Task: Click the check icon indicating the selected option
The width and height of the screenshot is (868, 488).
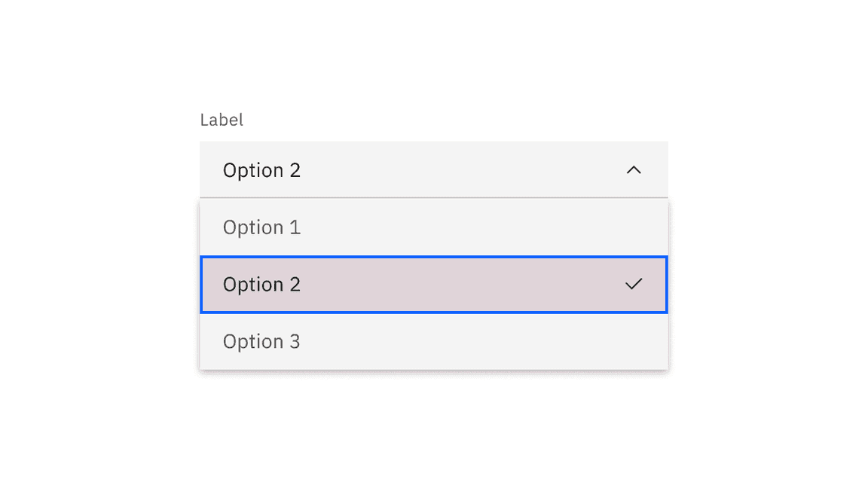Action: (x=634, y=284)
